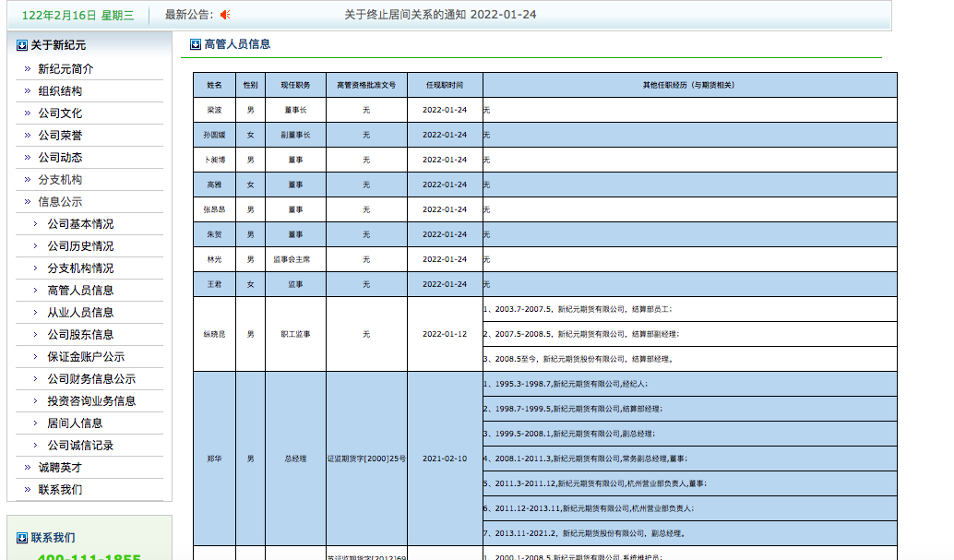
Task: Click the date cell 2022-01-12
Action: coord(445,334)
